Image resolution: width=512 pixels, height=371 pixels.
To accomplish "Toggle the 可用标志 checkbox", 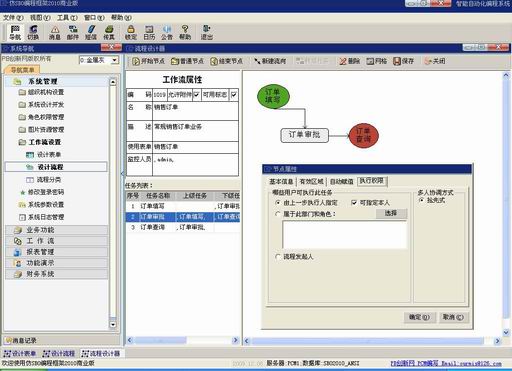I will coord(234,95).
